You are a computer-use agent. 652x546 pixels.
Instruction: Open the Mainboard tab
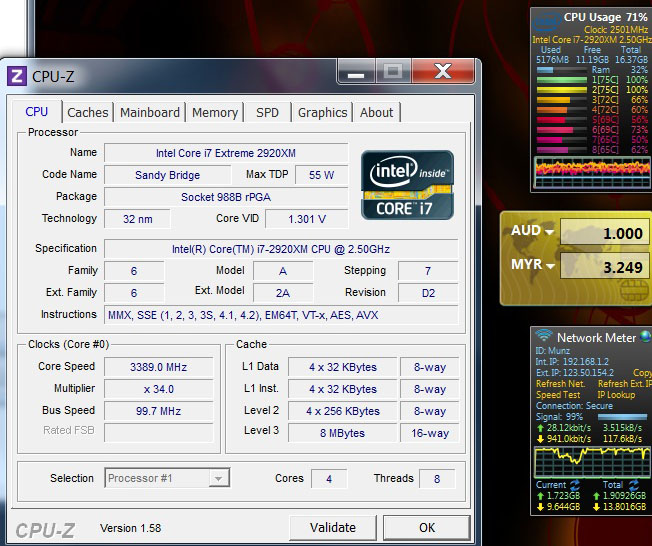(x=150, y=112)
